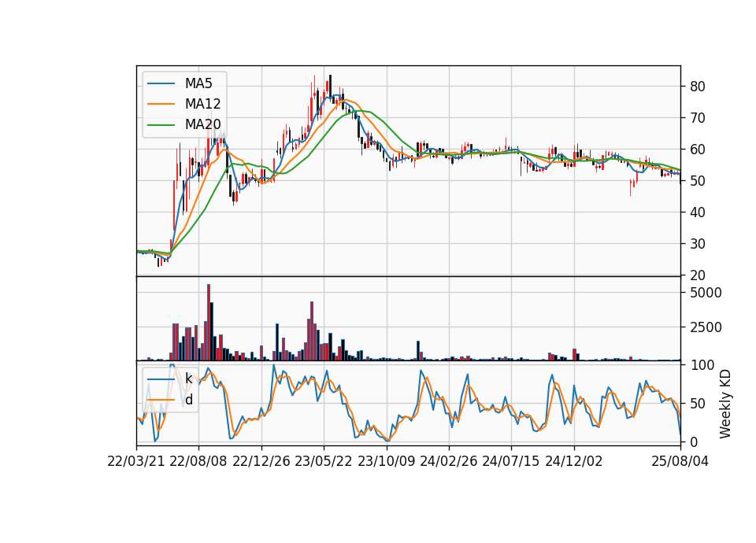This screenshot has width=756, height=543.
Task: Click the k legend label in KD panel
Action: point(188,379)
